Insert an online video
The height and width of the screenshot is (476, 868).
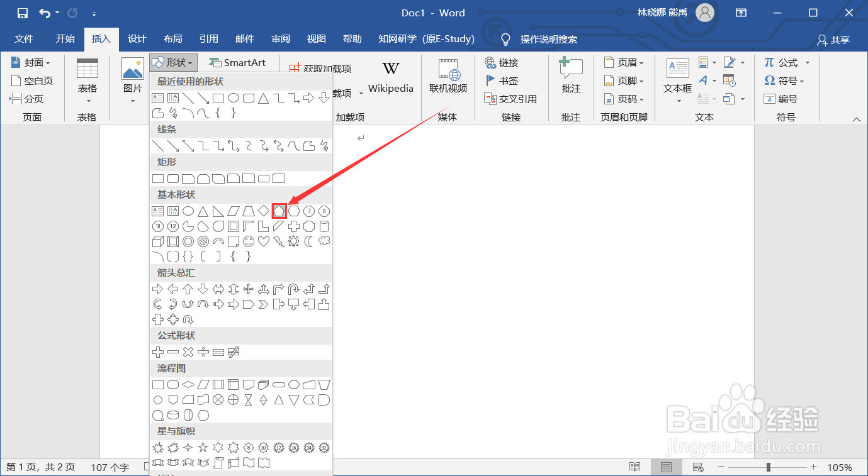click(448, 77)
